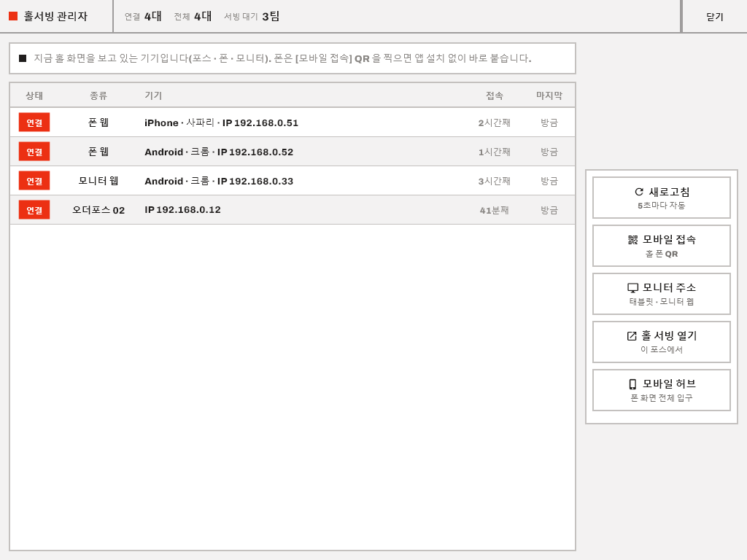Click the 연결 badge on the 오더포스 02 row

(x=34, y=210)
